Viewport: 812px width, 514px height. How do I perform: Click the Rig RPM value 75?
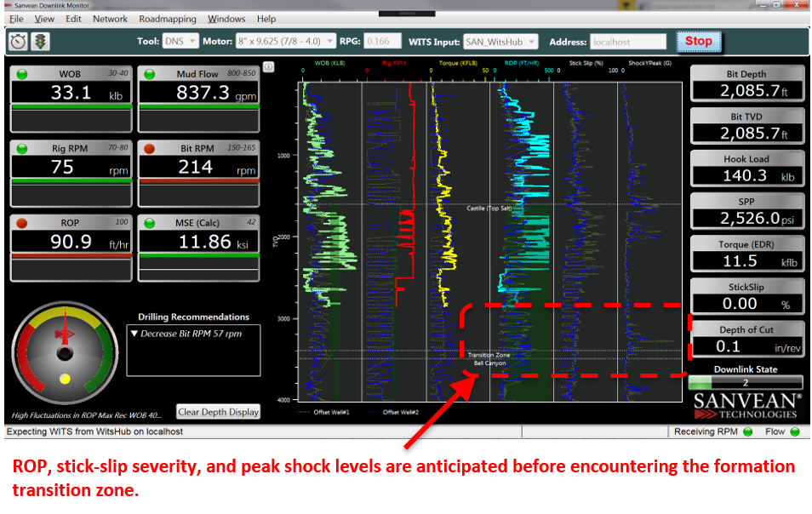(x=62, y=167)
